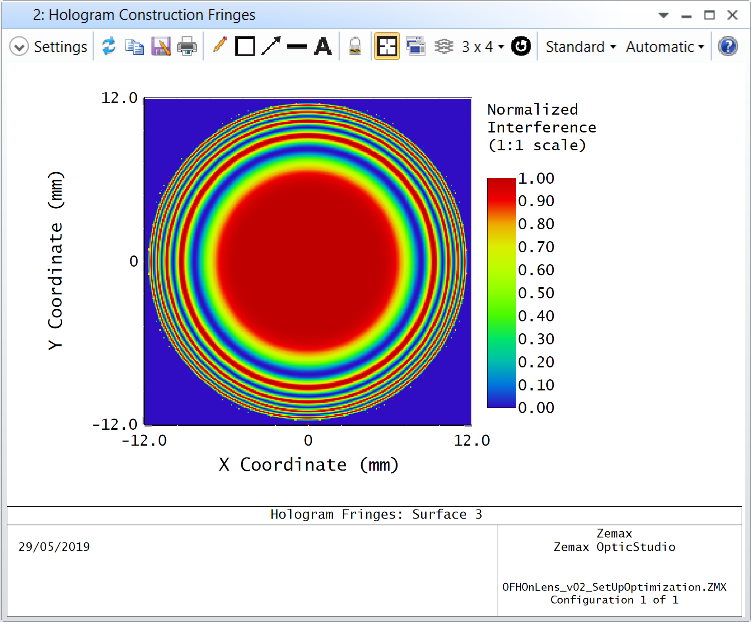Open the Automatic dropdown menu
The image size is (751, 622).
pyautogui.click(x=665, y=46)
